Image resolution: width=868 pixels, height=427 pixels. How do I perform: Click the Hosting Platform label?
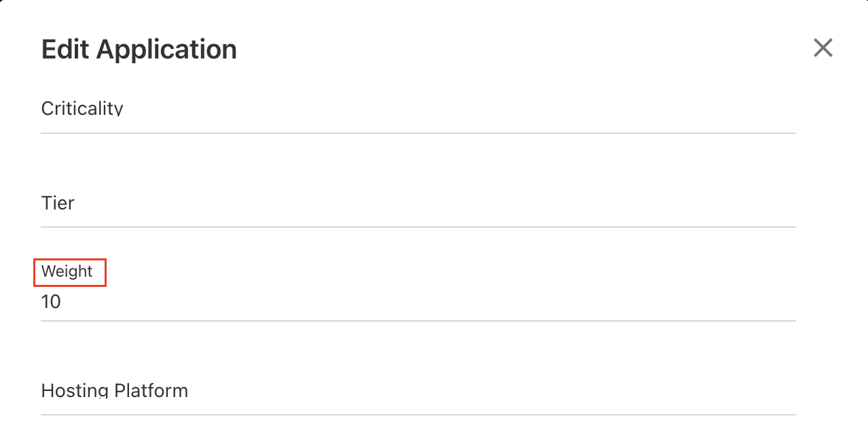tap(115, 391)
